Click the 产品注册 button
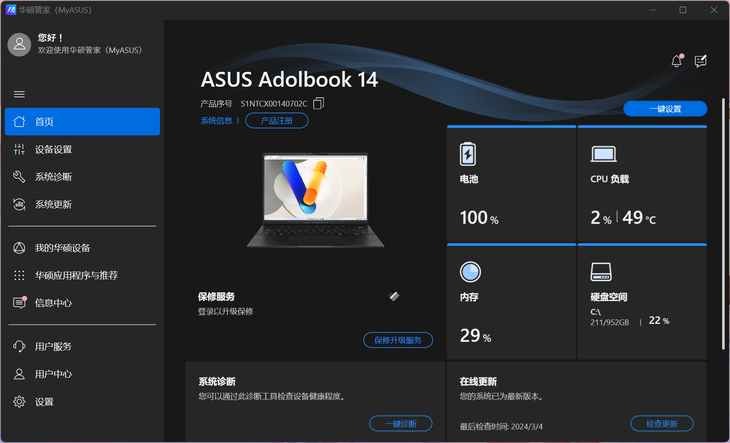Viewport: 730px width, 443px height. (277, 121)
